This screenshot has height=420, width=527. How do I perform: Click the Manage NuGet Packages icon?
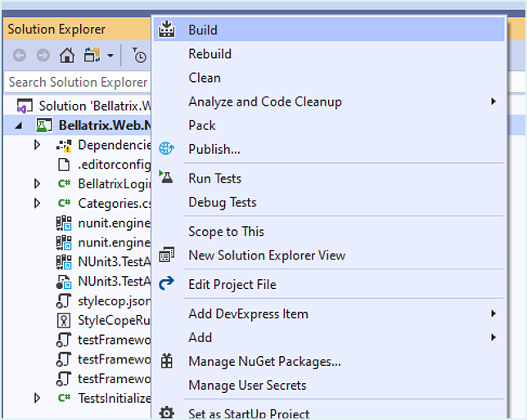coord(167,361)
